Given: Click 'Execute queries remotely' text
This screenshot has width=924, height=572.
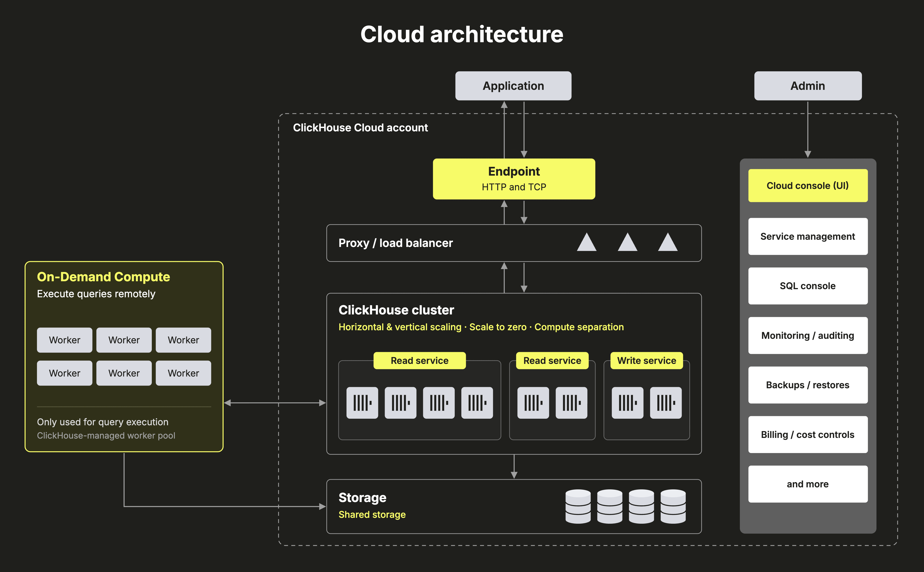Looking at the screenshot, I should 96,294.
